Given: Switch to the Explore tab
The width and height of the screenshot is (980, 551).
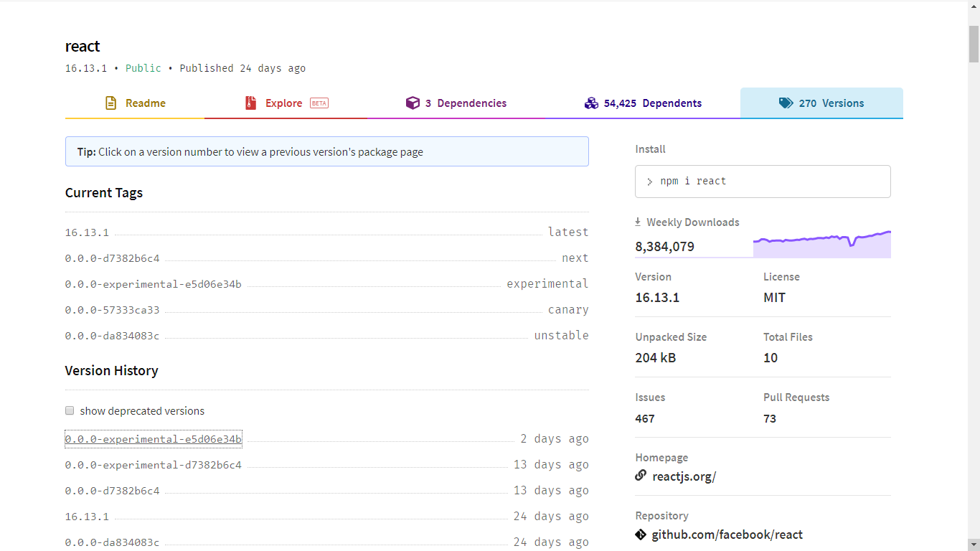Looking at the screenshot, I should coord(286,103).
